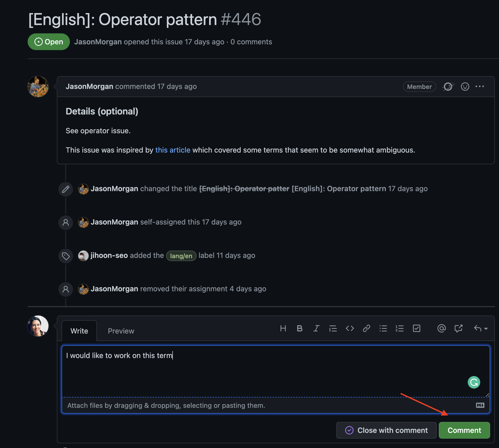Click the heading formatting icon
499x448 pixels.
[283, 328]
